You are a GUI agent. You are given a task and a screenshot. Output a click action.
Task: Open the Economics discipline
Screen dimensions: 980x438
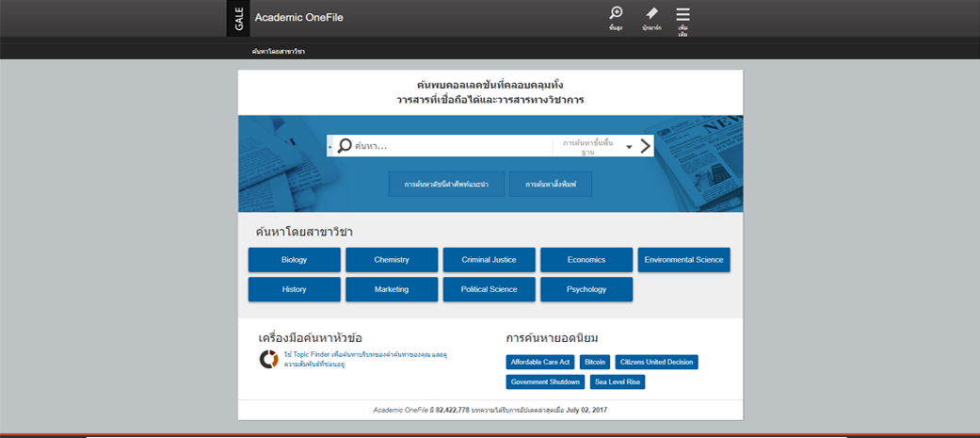pyautogui.click(x=586, y=260)
